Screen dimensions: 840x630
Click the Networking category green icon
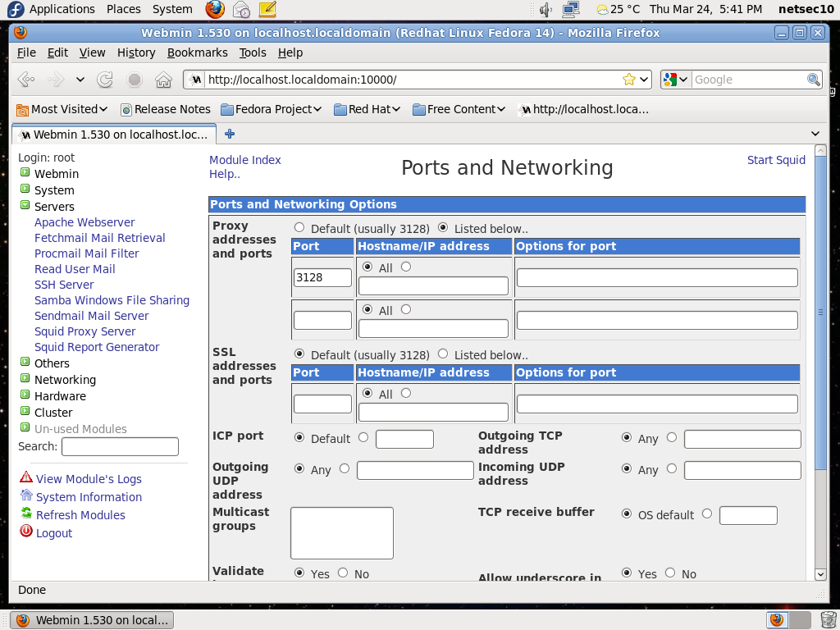pos(25,378)
